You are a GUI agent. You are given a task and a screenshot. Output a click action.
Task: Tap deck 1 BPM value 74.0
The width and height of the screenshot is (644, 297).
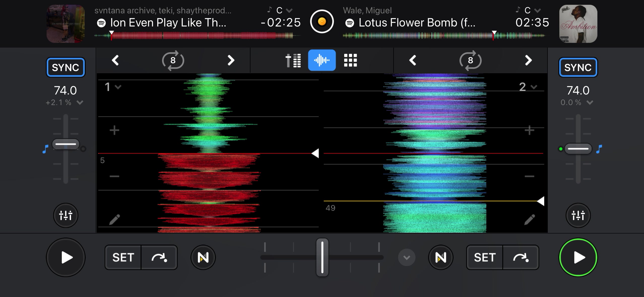tap(65, 90)
